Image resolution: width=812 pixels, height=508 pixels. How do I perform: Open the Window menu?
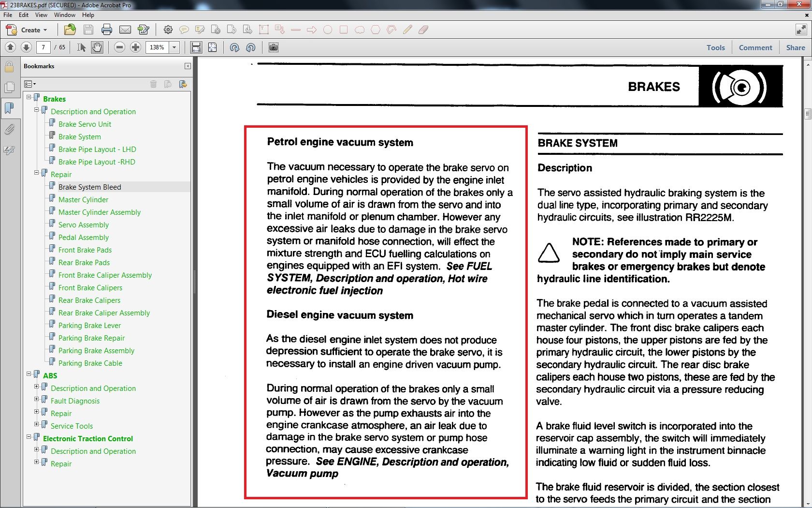tap(65, 15)
